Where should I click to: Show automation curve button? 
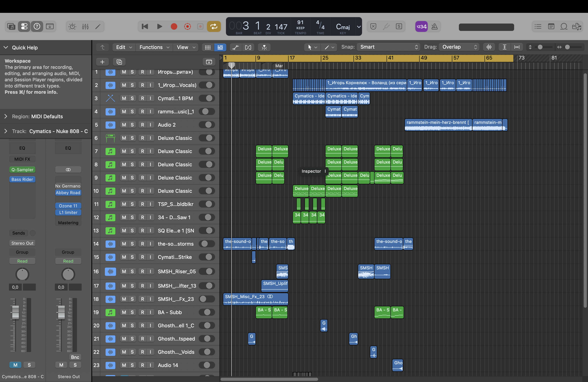(x=236, y=47)
